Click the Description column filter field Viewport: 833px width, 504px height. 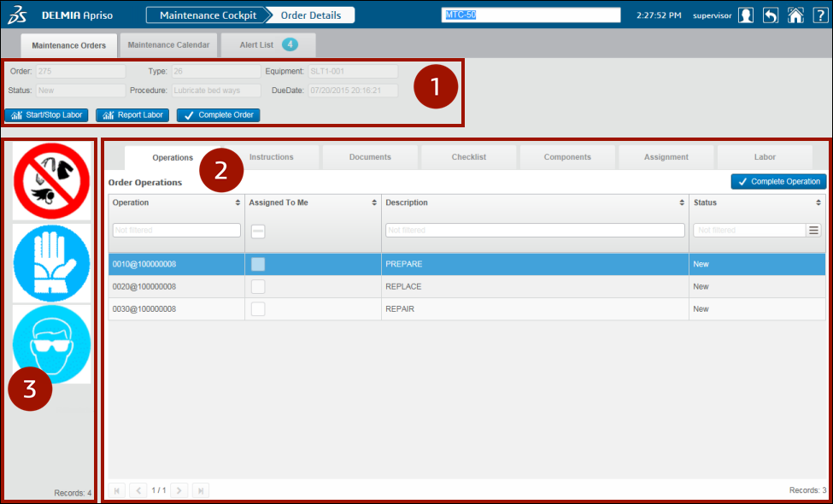click(535, 231)
